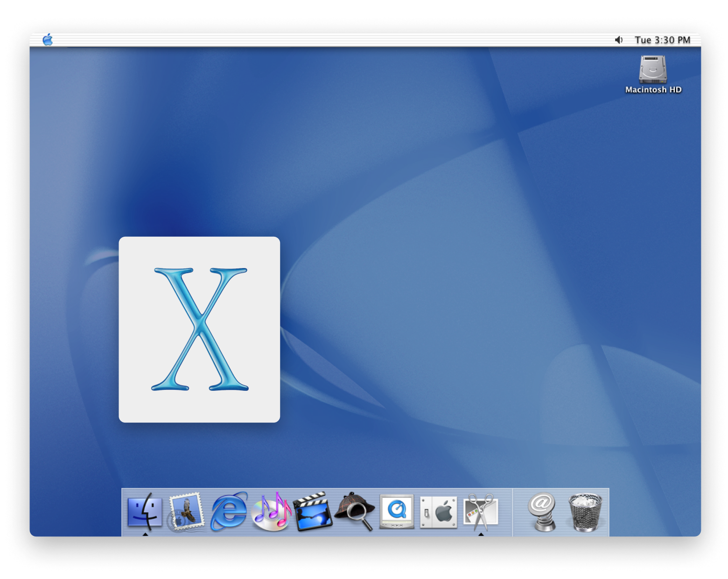The image size is (728, 579).
Task: Open the Trash in the Dock
Action: click(585, 512)
